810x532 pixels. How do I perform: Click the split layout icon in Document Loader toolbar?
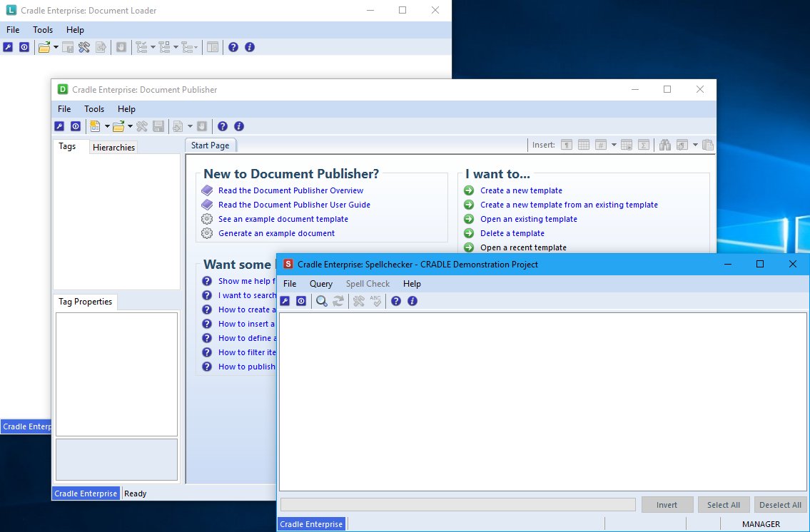click(213, 47)
